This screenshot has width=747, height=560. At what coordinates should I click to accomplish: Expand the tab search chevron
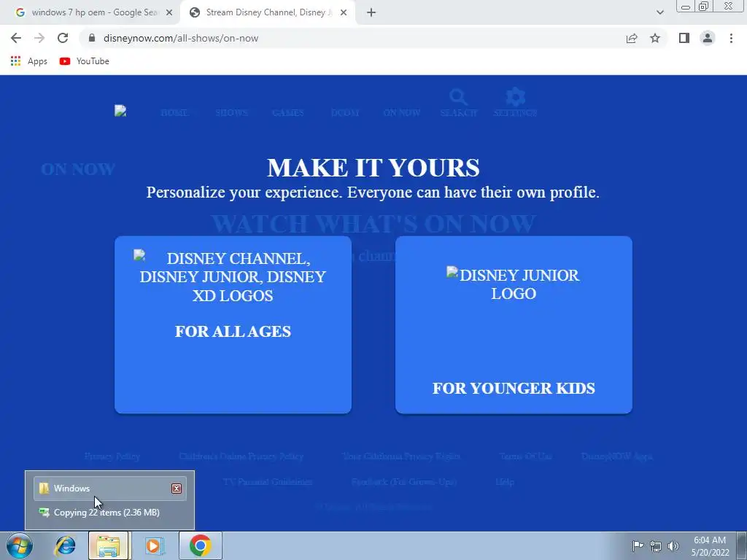659,13
